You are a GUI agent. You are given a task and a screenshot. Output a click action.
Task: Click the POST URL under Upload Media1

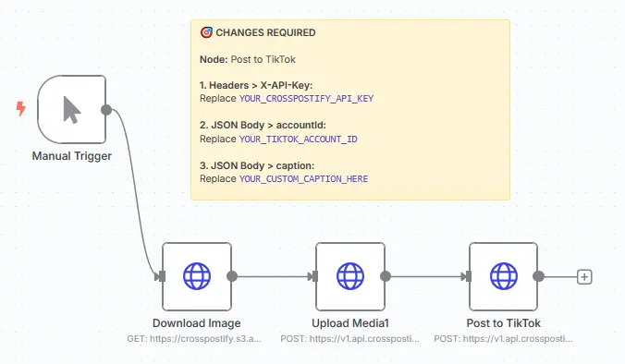350,339
